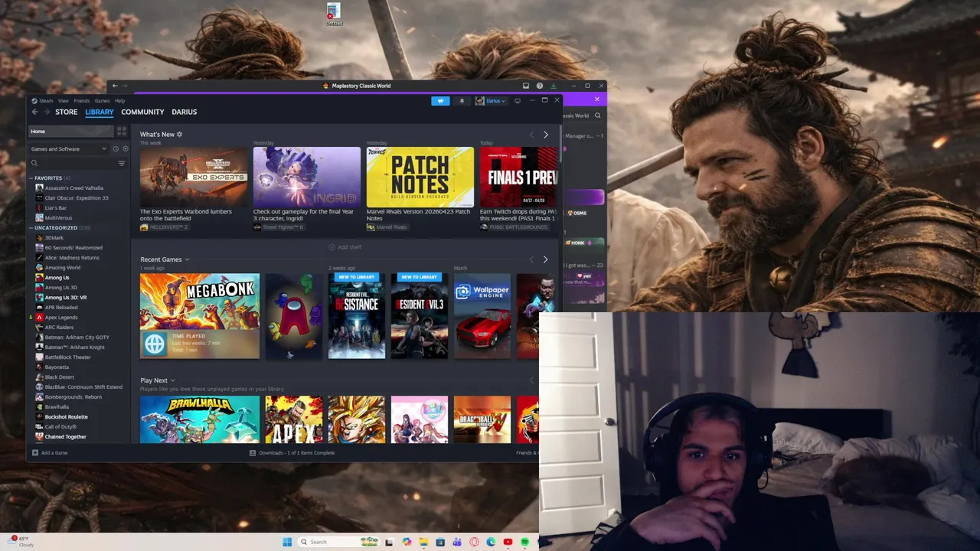
Task: Click download icon in Maplestory window title bar
Action: click(554, 86)
